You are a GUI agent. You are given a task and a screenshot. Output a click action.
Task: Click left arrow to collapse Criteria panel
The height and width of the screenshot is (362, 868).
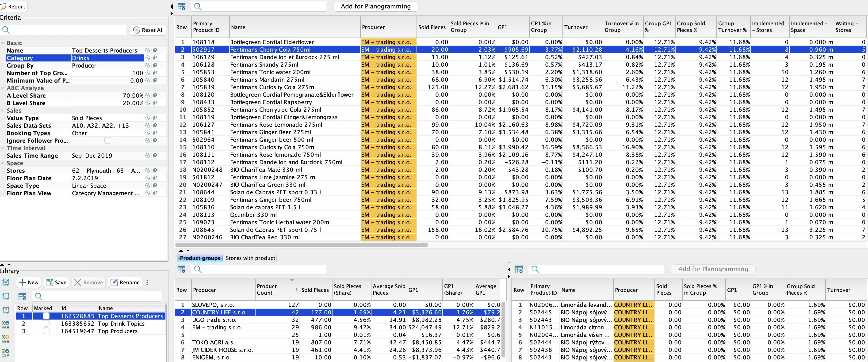point(172,6)
